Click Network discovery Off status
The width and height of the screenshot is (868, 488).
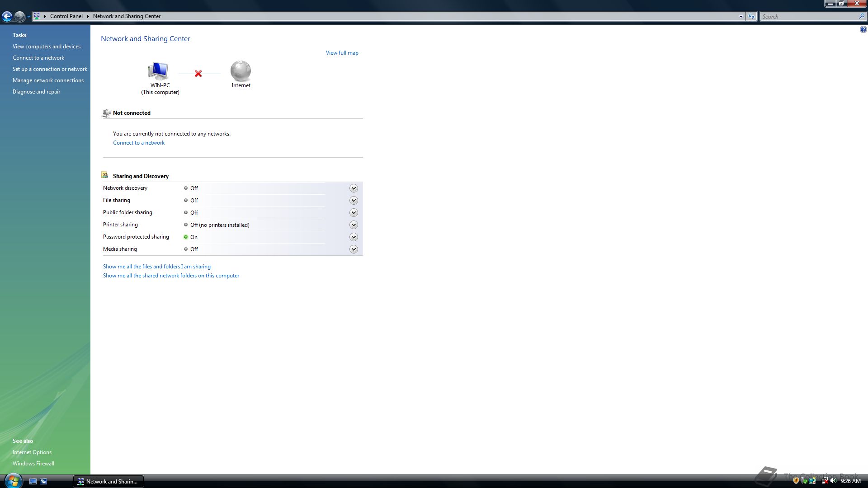pos(191,188)
